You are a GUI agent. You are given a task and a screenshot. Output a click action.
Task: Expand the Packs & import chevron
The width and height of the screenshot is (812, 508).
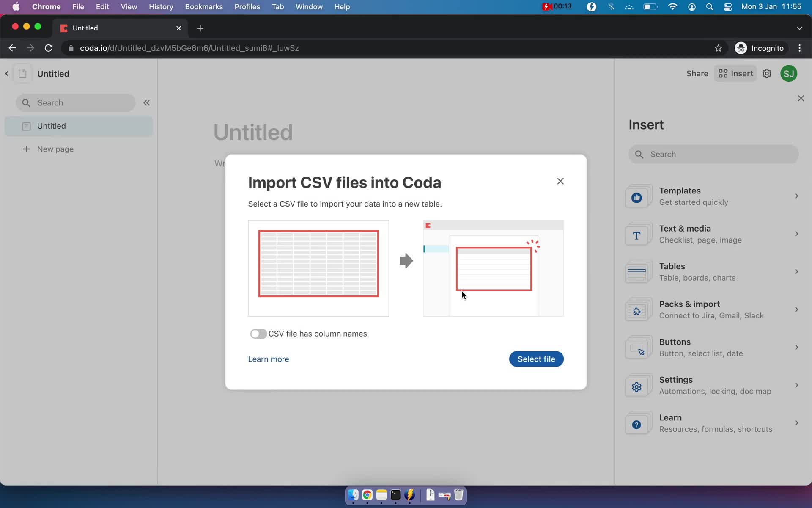tap(796, 309)
